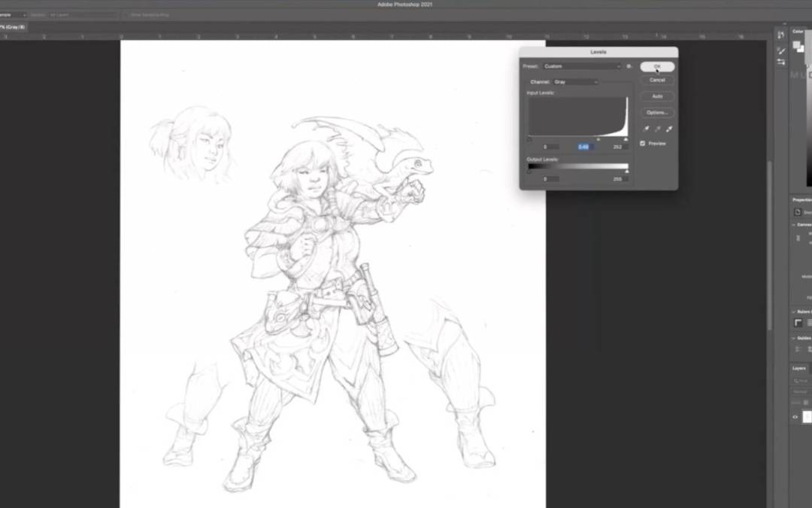The image size is (812, 508).
Task: Click the output levels white slider handle
Action: point(626,172)
